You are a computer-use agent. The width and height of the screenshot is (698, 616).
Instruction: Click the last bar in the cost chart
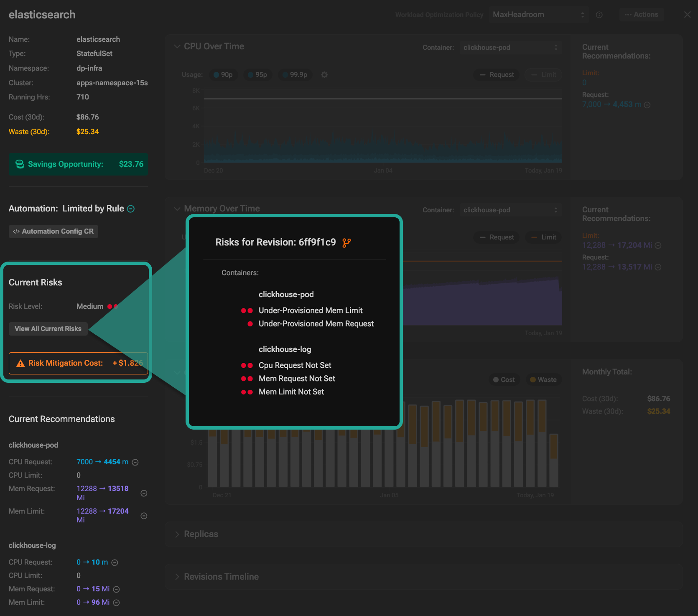[554, 461]
